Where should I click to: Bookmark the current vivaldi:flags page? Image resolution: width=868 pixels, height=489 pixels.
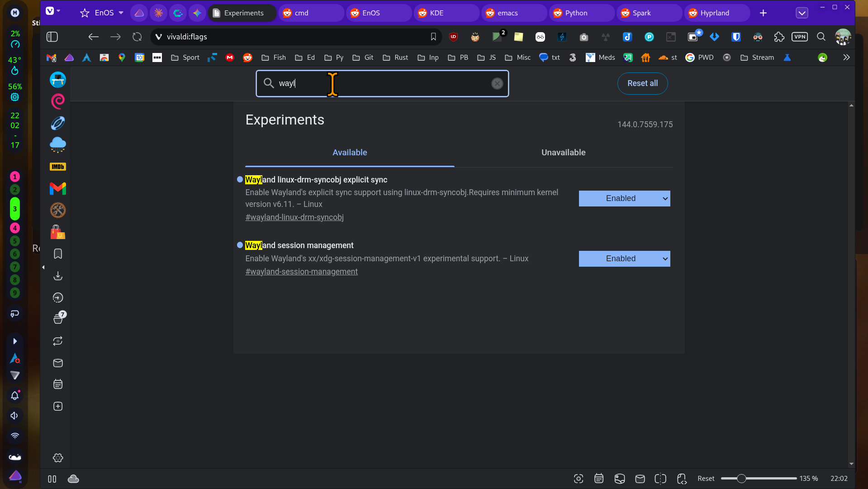(433, 37)
